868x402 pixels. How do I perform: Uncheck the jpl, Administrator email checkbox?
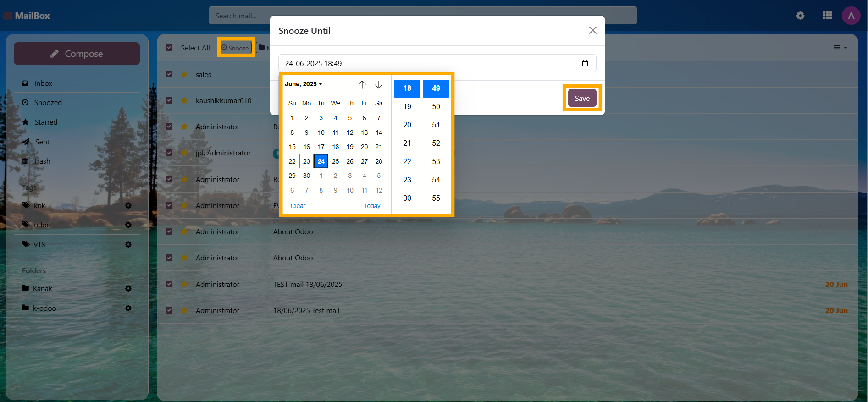[169, 153]
